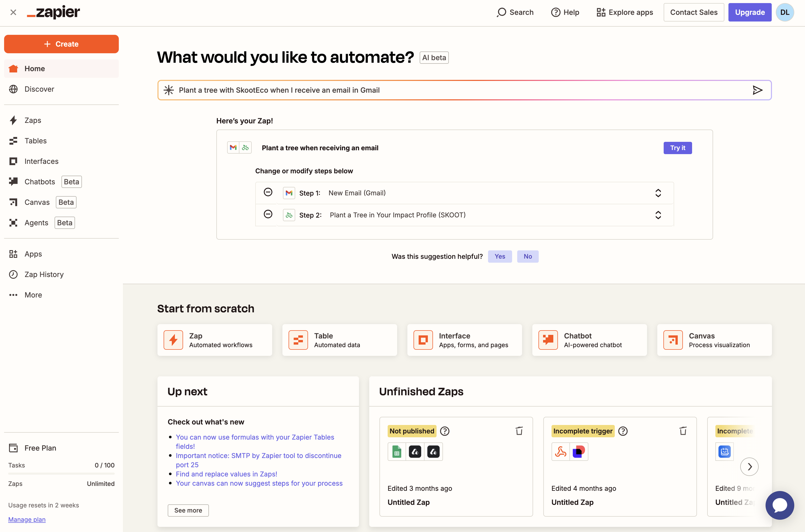Click help icon next to Incomplete trigger
Viewport: 805px width, 532px height.
(x=623, y=431)
